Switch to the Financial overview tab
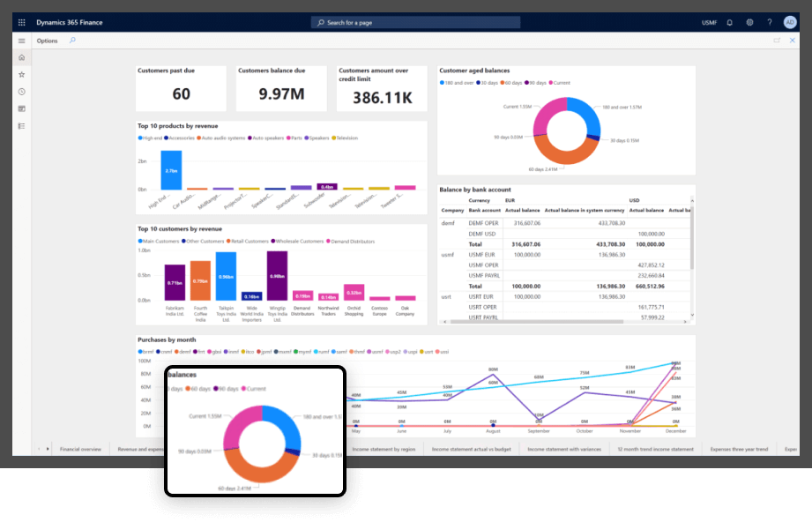 81,449
